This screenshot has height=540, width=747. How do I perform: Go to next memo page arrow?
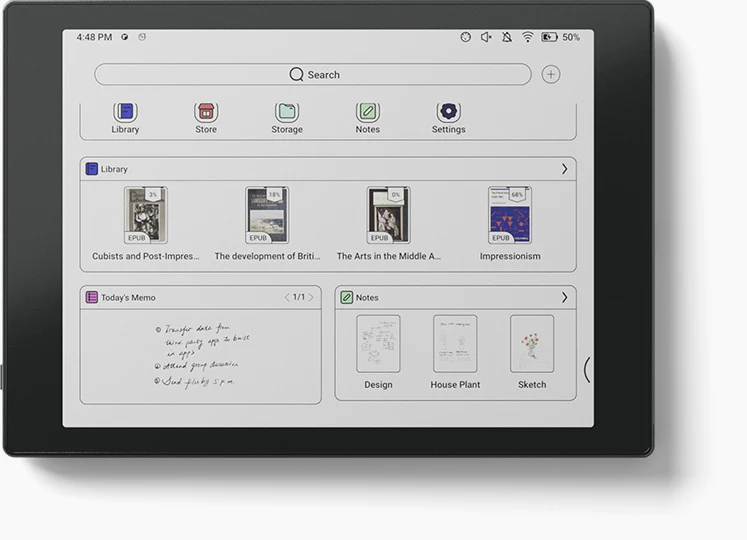(311, 297)
